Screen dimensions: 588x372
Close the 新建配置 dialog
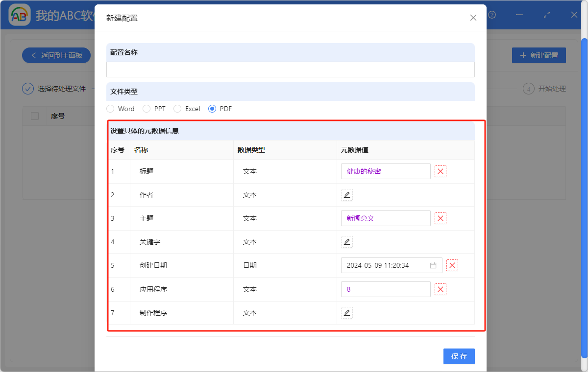click(x=473, y=18)
